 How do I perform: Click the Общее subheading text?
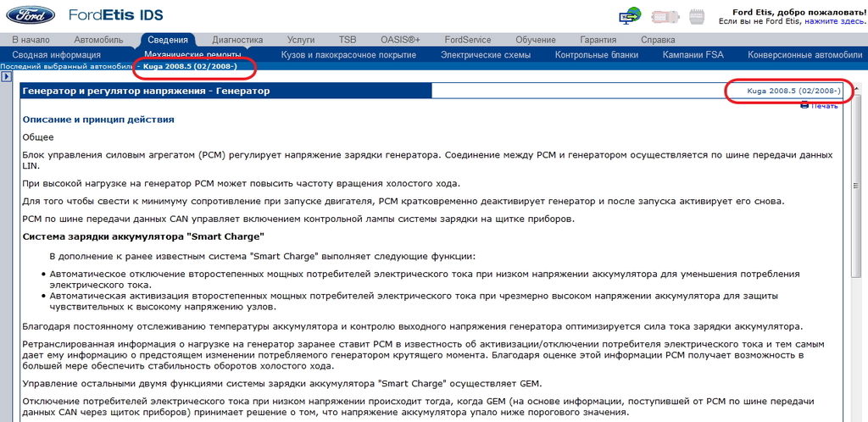38,137
